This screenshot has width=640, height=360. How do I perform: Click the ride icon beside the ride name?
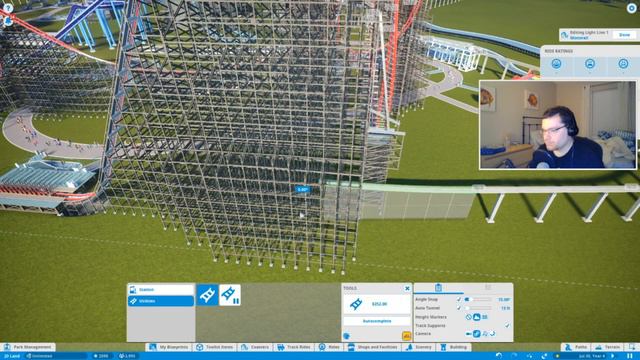point(564,35)
